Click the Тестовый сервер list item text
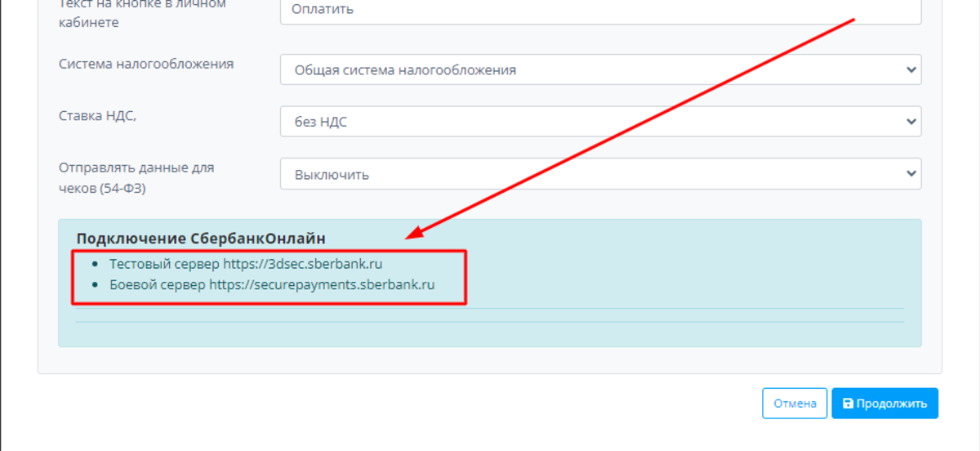The height and width of the screenshot is (451, 980). [x=165, y=265]
